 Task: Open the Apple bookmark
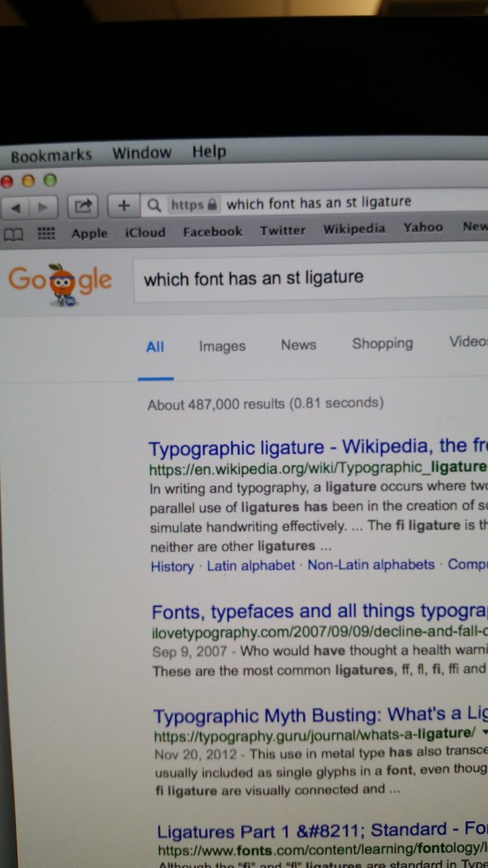[90, 234]
